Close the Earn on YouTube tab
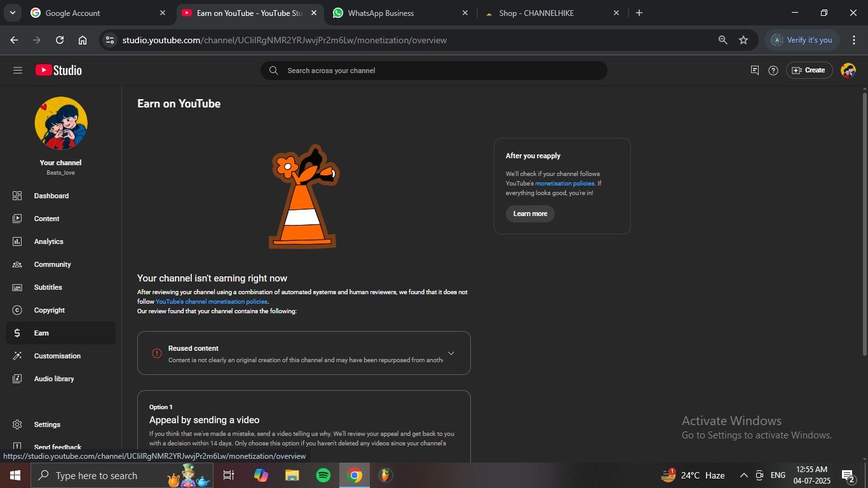Screen dimensions: 868x488 coord(314,13)
